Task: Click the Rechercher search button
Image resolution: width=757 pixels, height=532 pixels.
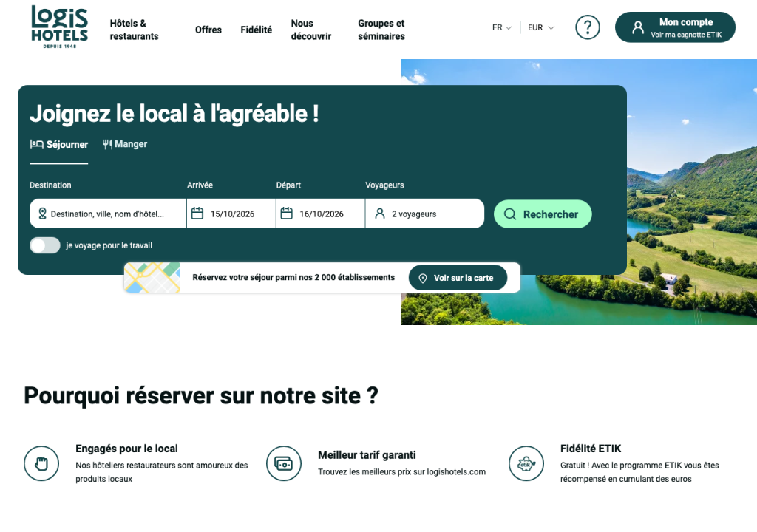Action: click(x=543, y=214)
